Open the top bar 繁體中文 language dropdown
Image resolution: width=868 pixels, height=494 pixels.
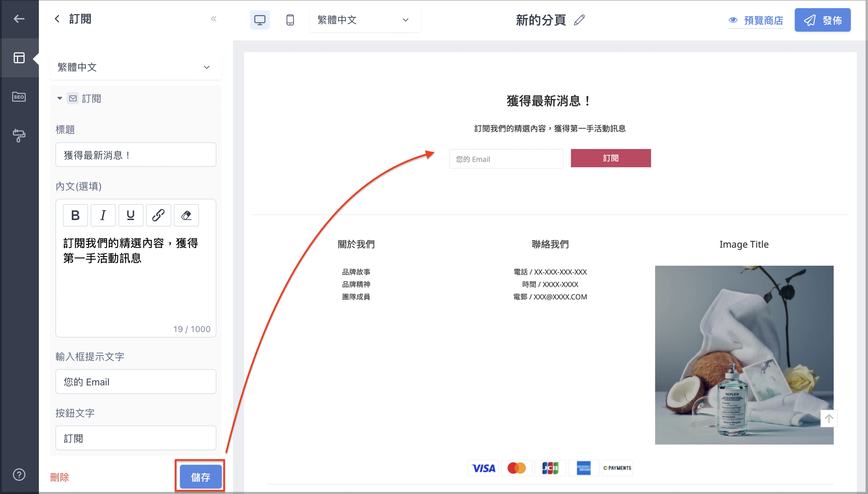(365, 20)
